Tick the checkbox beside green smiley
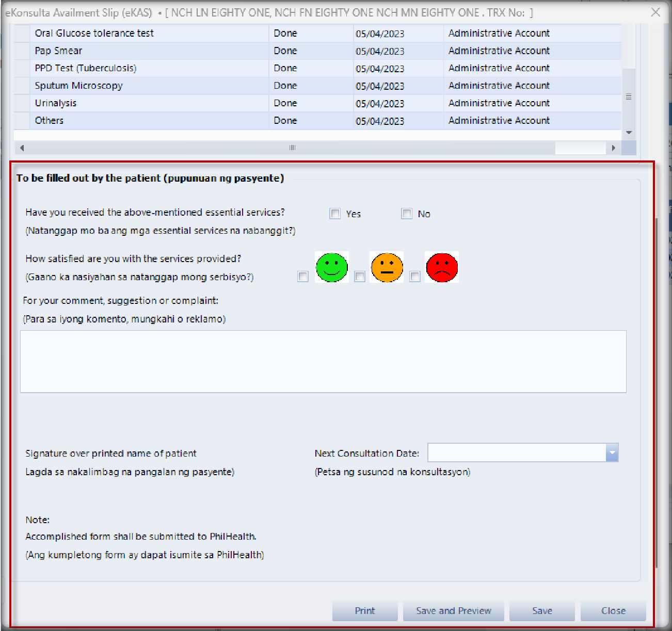The width and height of the screenshot is (672, 631). click(303, 277)
